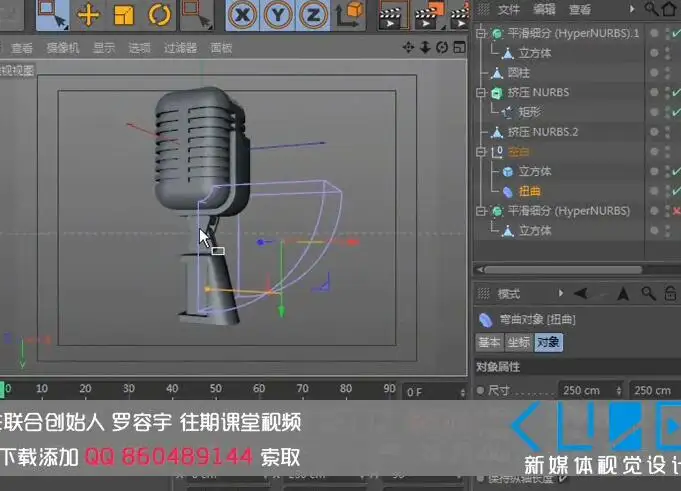Open the 过滤器 menu

point(180,48)
